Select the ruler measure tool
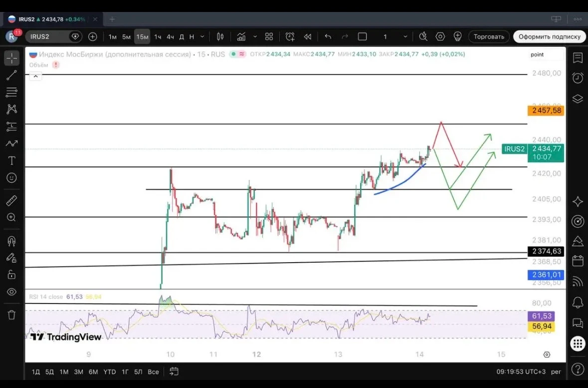The image size is (588, 388). [x=11, y=201]
